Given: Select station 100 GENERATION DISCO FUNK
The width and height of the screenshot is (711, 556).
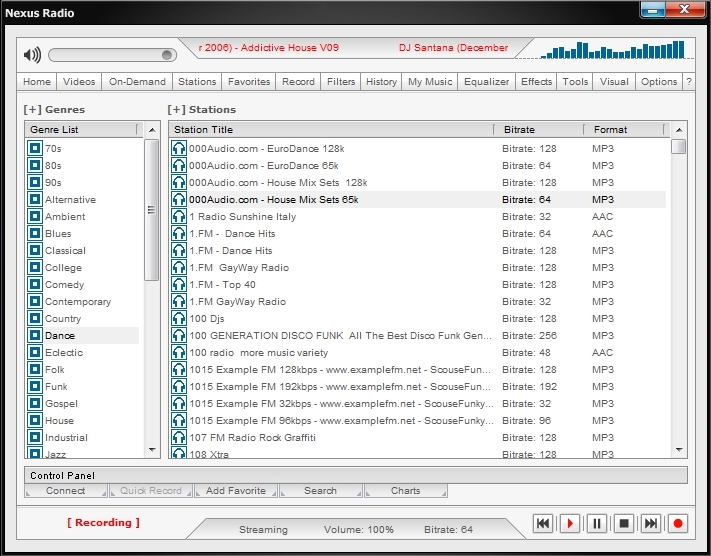Looking at the screenshot, I should tap(418, 335).
